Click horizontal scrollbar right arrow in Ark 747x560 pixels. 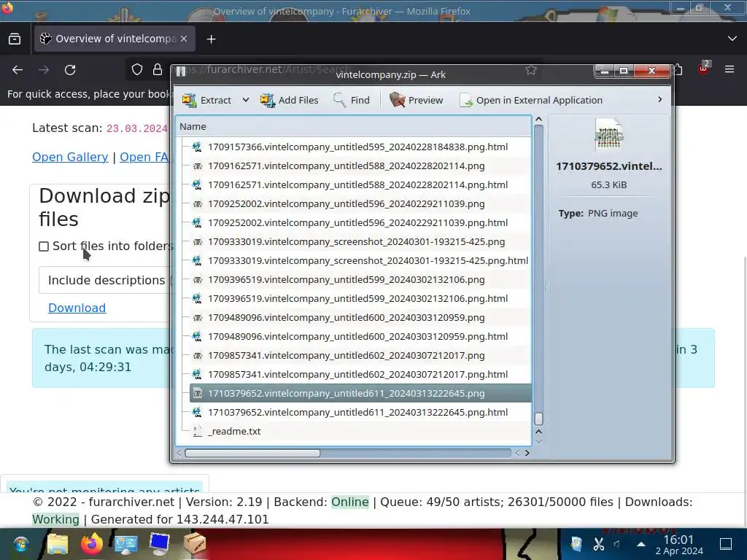pyautogui.click(x=527, y=453)
